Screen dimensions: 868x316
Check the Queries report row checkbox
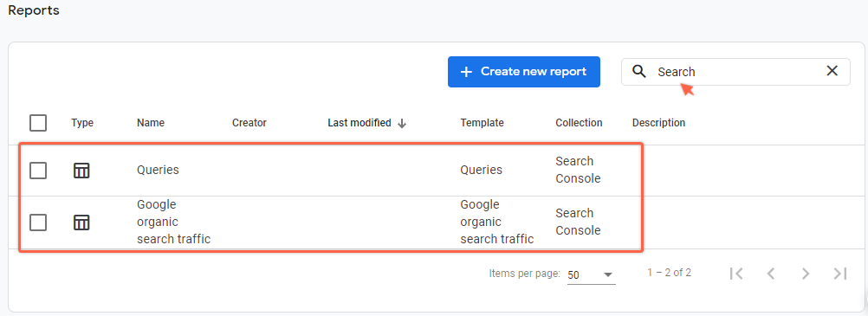tap(38, 171)
